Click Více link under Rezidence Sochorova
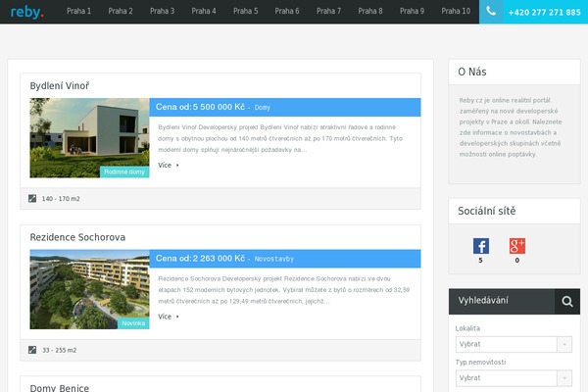The height and width of the screenshot is (392, 588). coord(165,317)
